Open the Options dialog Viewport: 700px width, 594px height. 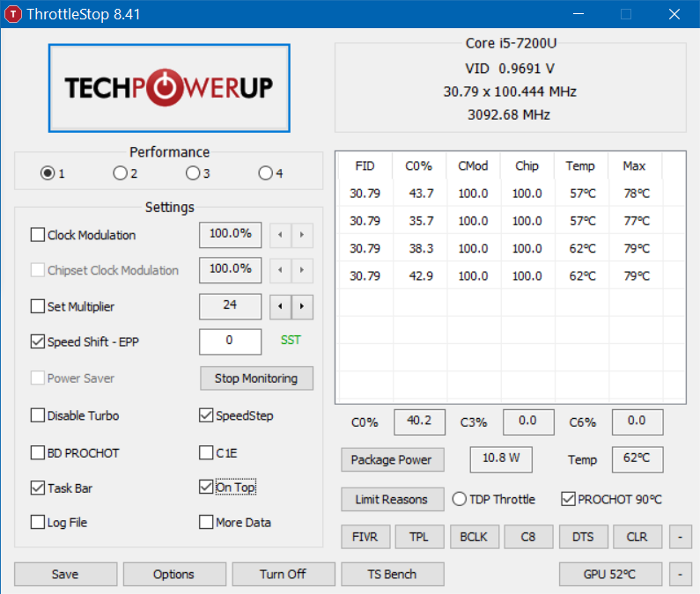click(x=174, y=575)
